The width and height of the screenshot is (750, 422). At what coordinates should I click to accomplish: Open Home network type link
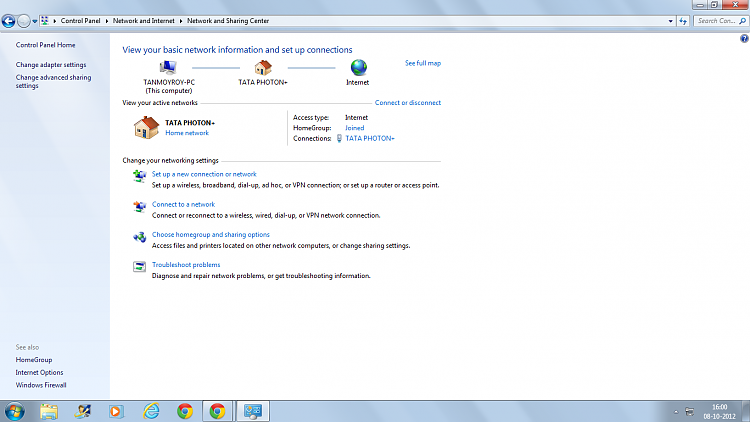coord(187,133)
